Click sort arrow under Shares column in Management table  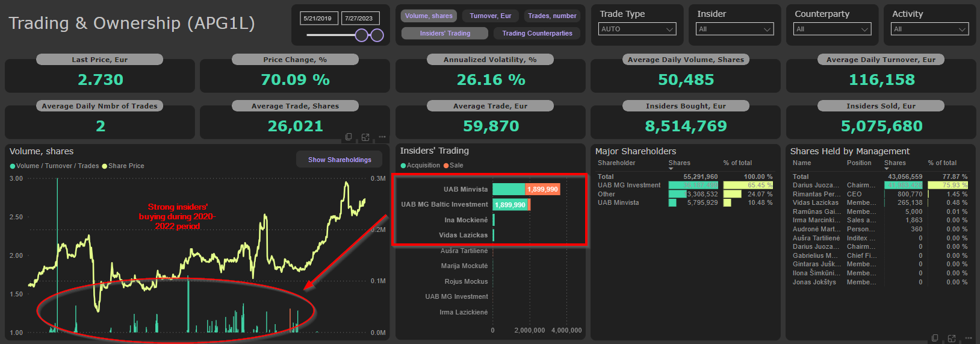(x=887, y=169)
